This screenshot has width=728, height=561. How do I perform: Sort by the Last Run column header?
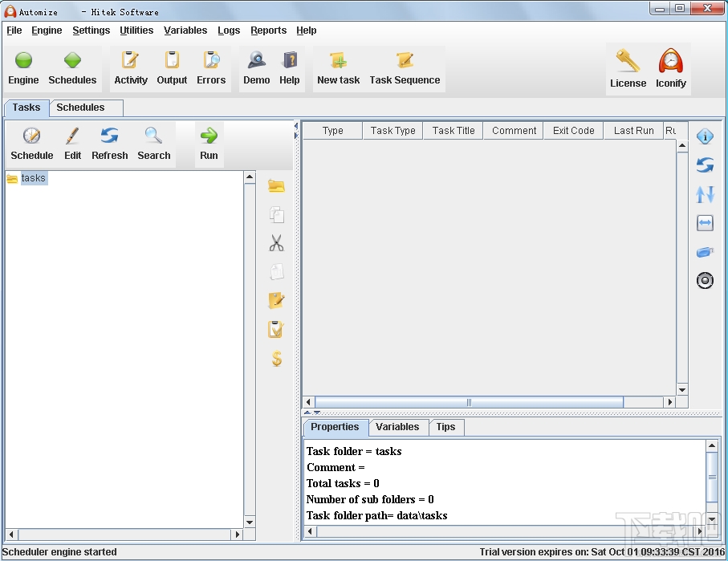634,131
